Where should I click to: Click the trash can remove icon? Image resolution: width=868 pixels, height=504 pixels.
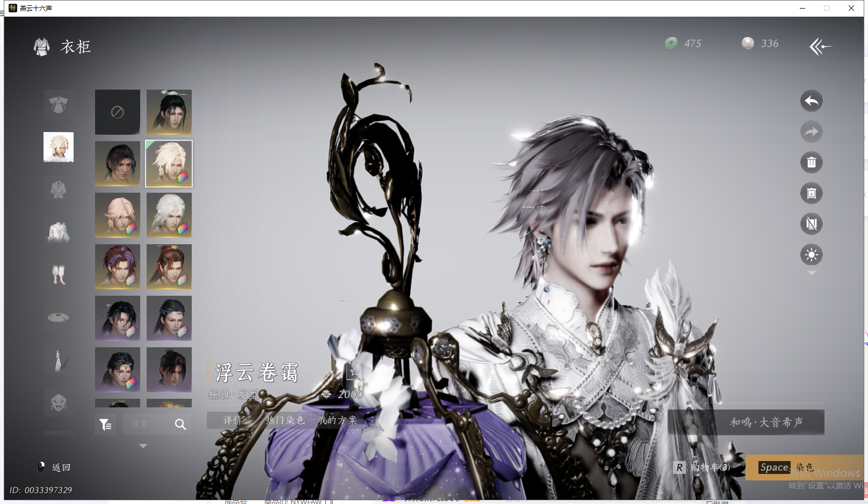811,162
